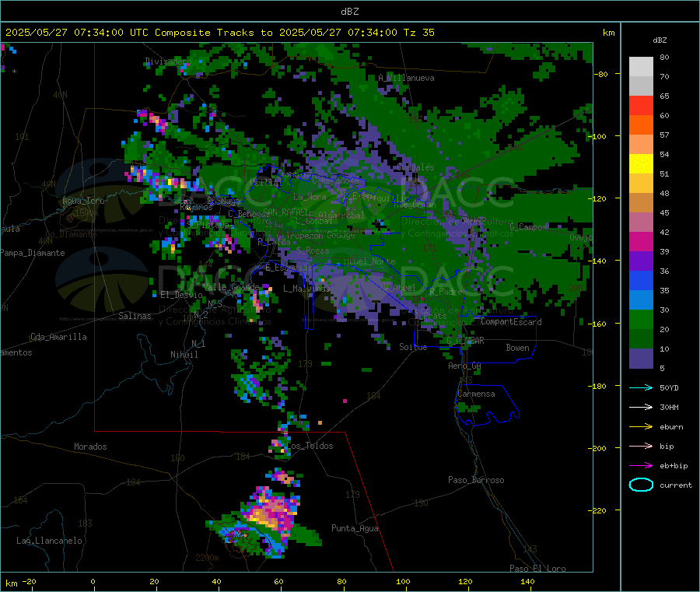Select the 'Los_Toldos' map label
Screen dimensions: 700x592
point(310,446)
